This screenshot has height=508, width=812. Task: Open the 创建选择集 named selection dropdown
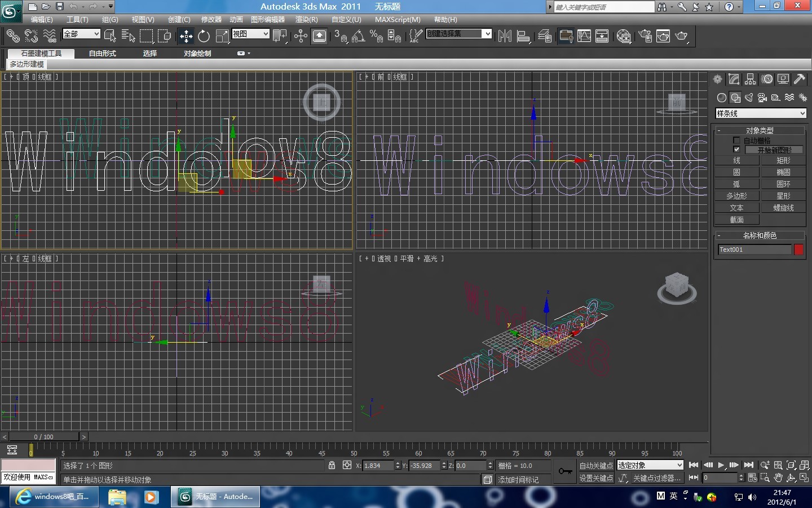[x=458, y=34]
